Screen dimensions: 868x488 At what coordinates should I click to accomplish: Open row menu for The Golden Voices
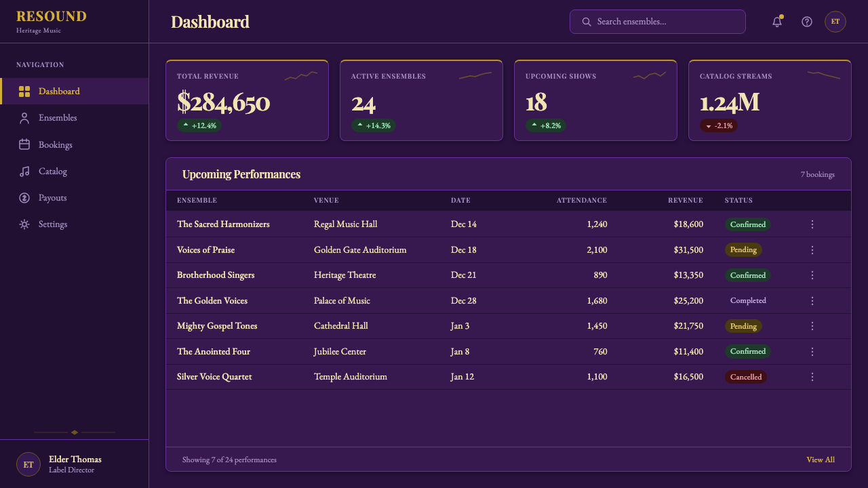tap(812, 301)
